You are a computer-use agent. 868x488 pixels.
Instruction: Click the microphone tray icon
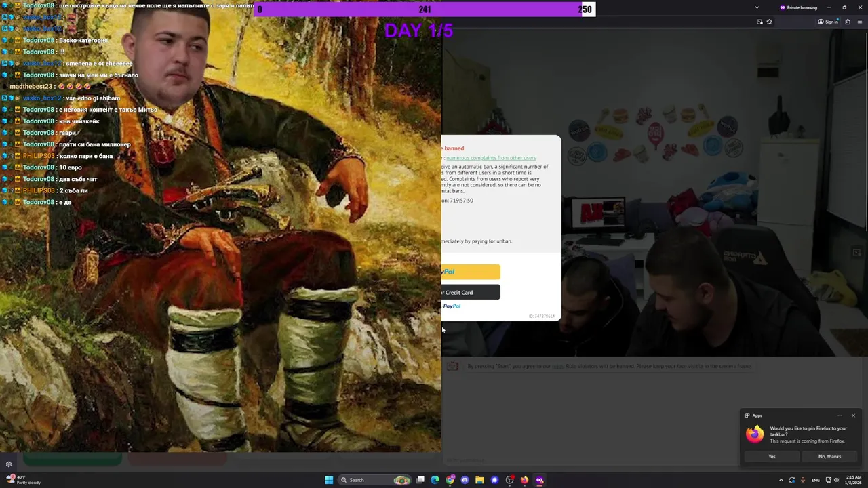point(803,480)
